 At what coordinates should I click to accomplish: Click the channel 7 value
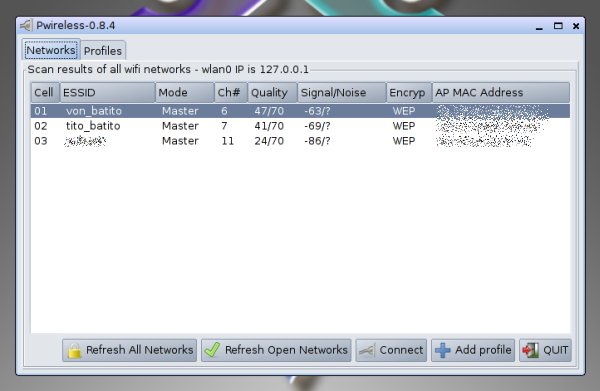[224, 126]
